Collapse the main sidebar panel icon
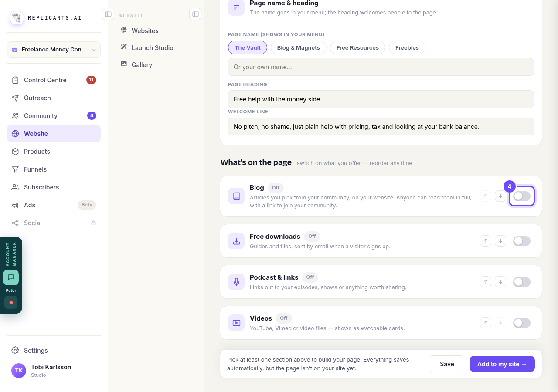The image size is (558, 392). (108, 14)
